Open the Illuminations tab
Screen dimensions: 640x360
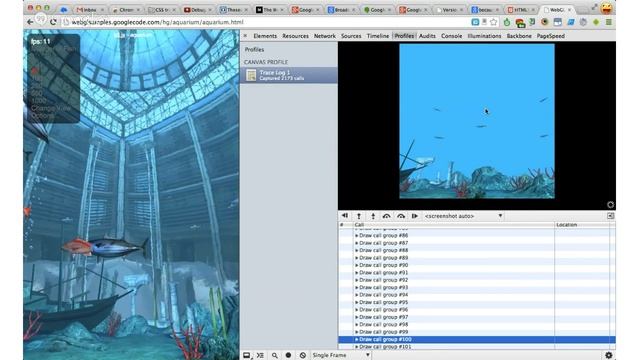[484, 36]
